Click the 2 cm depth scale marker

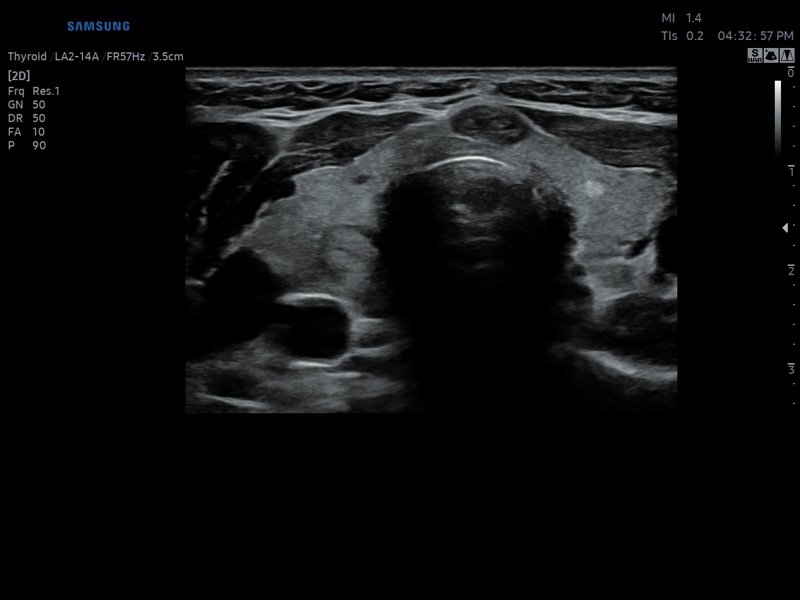(791, 270)
